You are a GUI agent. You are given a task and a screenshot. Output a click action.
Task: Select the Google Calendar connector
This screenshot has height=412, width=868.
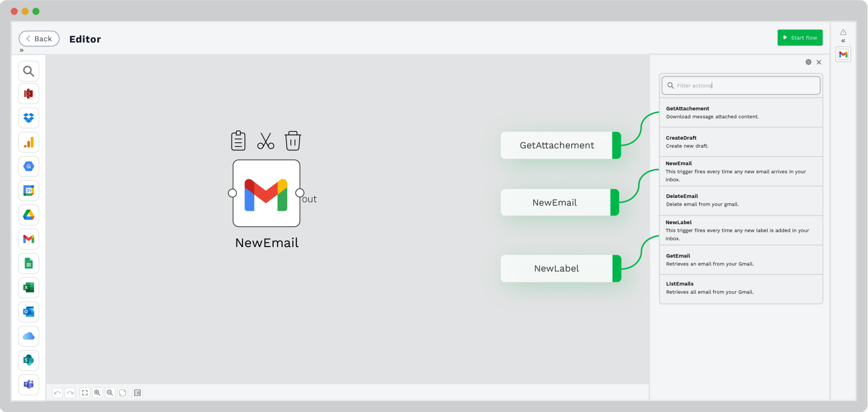28,191
